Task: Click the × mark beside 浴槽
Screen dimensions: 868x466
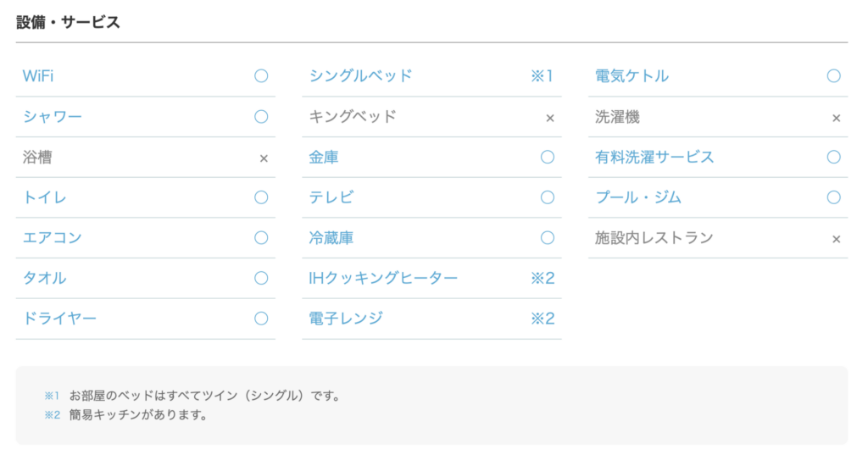Action: pyautogui.click(x=264, y=158)
